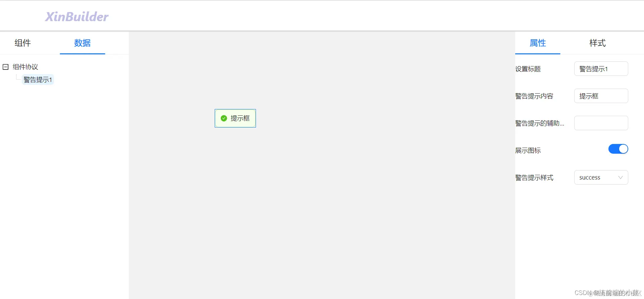
Task: Switch to the 数据 tab
Action: coord(82,43)
